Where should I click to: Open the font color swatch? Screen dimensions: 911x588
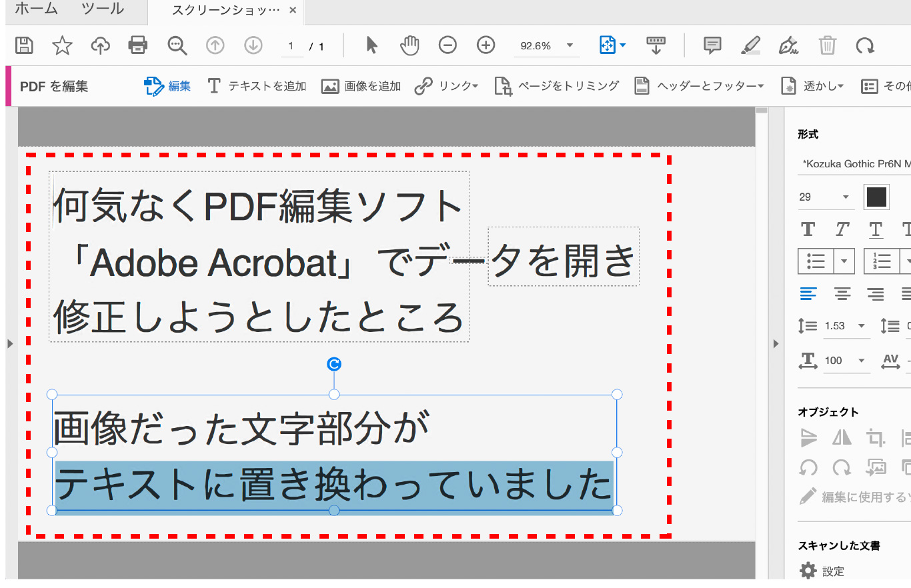pos(876,197)
